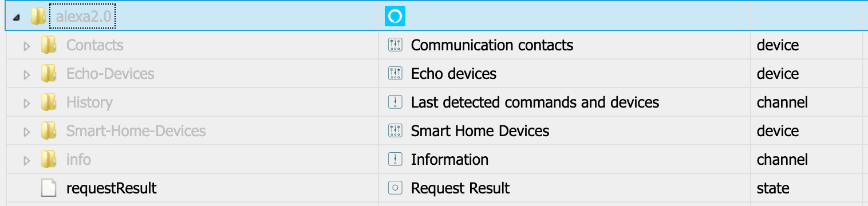
Task: Click the Last detected commands and devices name
Action: coord(535,102)
